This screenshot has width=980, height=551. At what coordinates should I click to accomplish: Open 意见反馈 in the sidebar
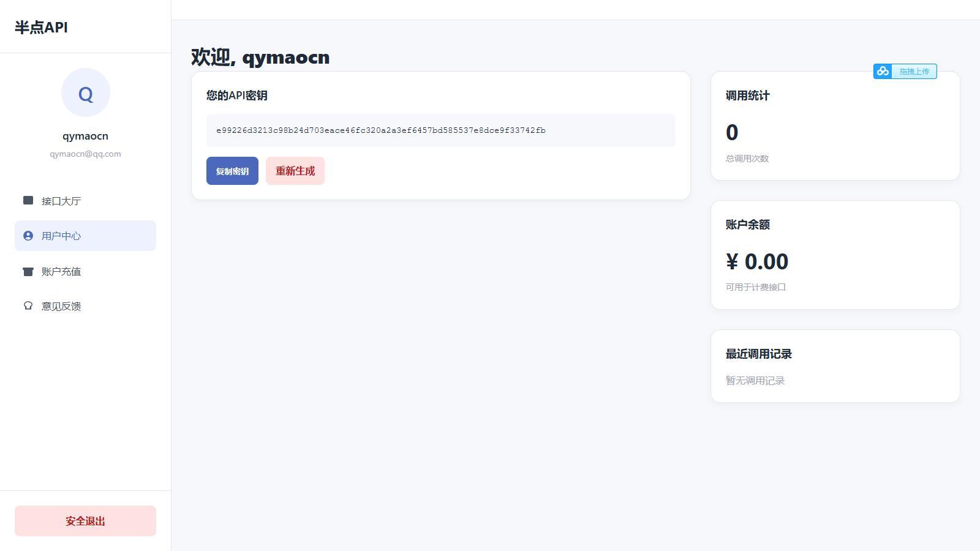point(85,306)
